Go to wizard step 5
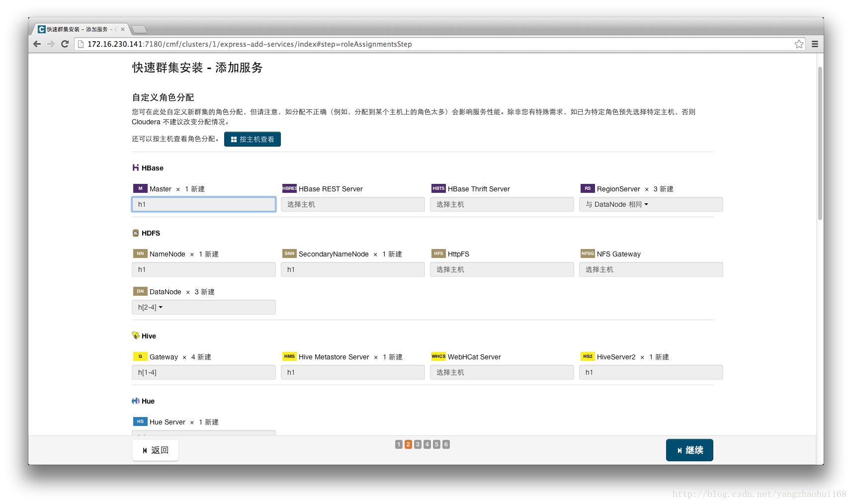The width and height of the screenshot is (852, 504). tap(436, 444)
